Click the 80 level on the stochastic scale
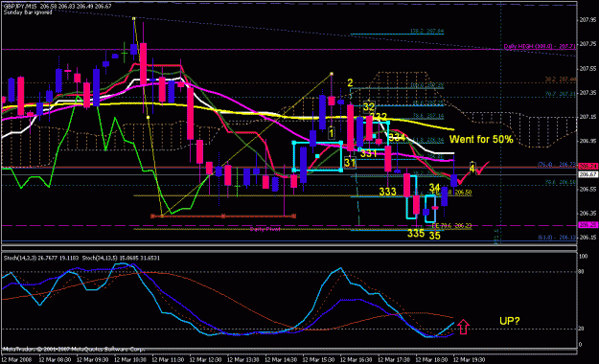The image size is (599, 364). [582, 272]
